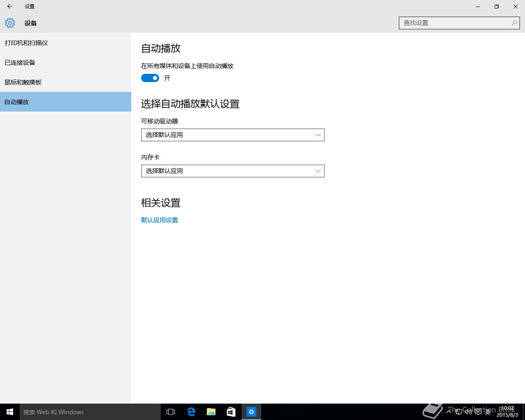
Task: Minimize the Settings window
Action: [x=478, y=7]
